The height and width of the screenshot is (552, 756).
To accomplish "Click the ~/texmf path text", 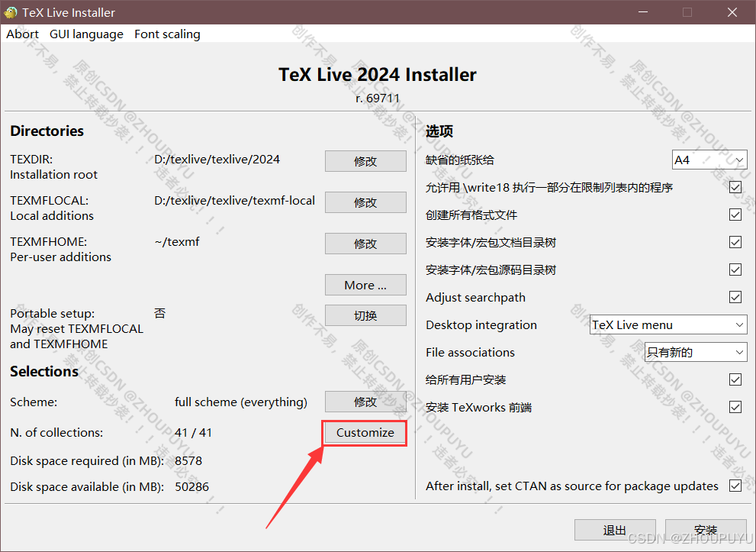I will (x=177, y=242).
